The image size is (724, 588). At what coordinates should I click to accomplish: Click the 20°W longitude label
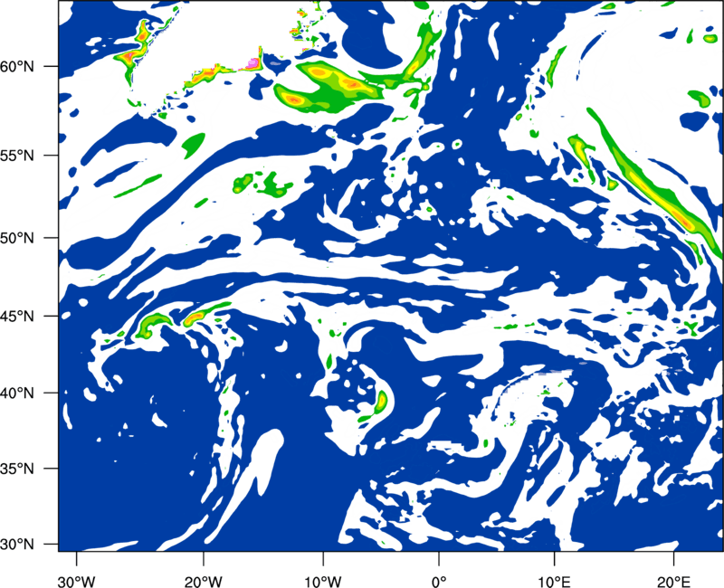pos(203,582)
